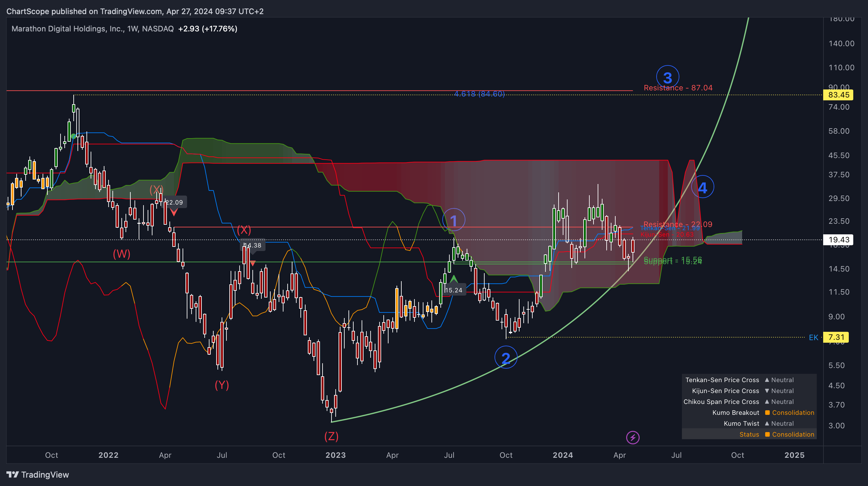Click the 4.618 (84.60) Fibonacci label
This screenshot has width=868, height=486.
click(x=479, y=94)
